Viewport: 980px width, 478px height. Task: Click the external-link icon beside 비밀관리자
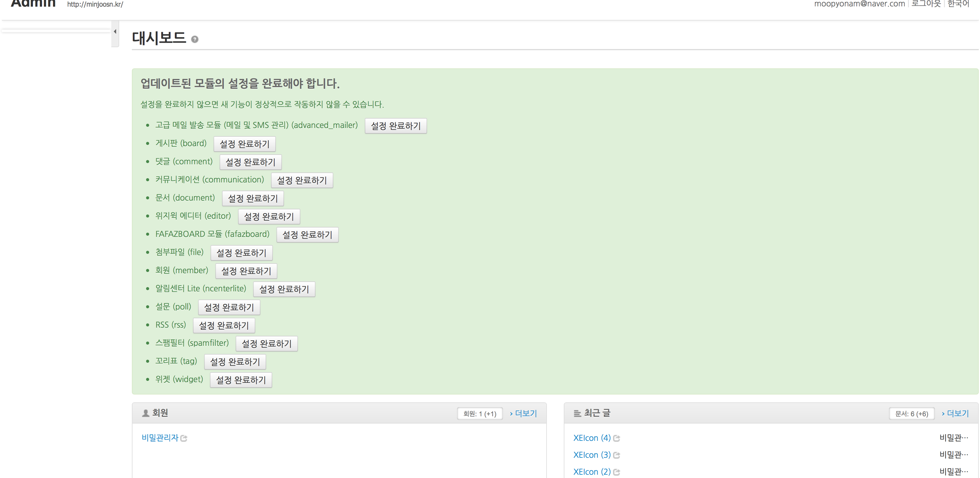[185, 438]
